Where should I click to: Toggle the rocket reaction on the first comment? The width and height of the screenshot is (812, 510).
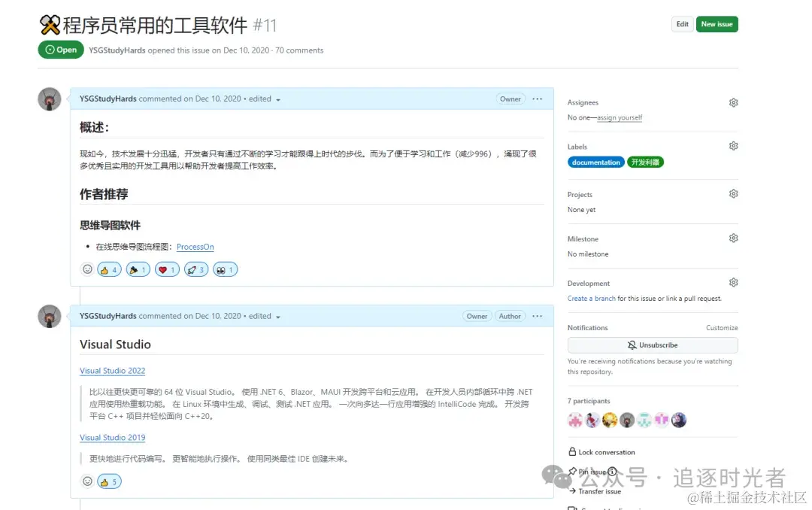coord(195,269)
